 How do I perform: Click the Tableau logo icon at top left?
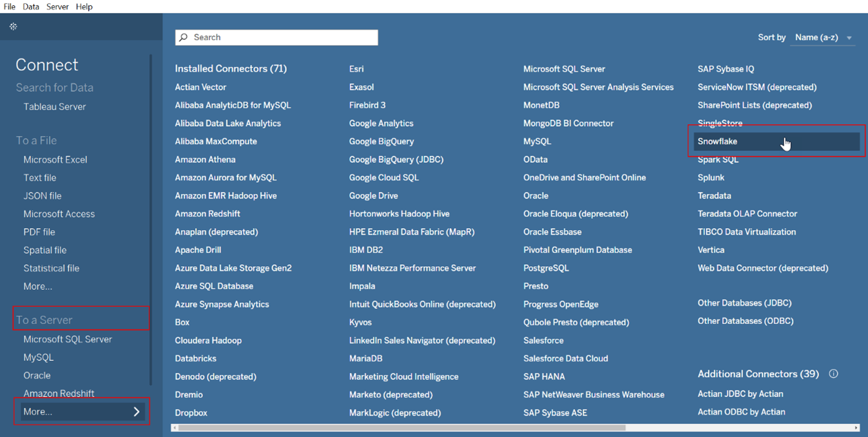[x=13, y=27]
